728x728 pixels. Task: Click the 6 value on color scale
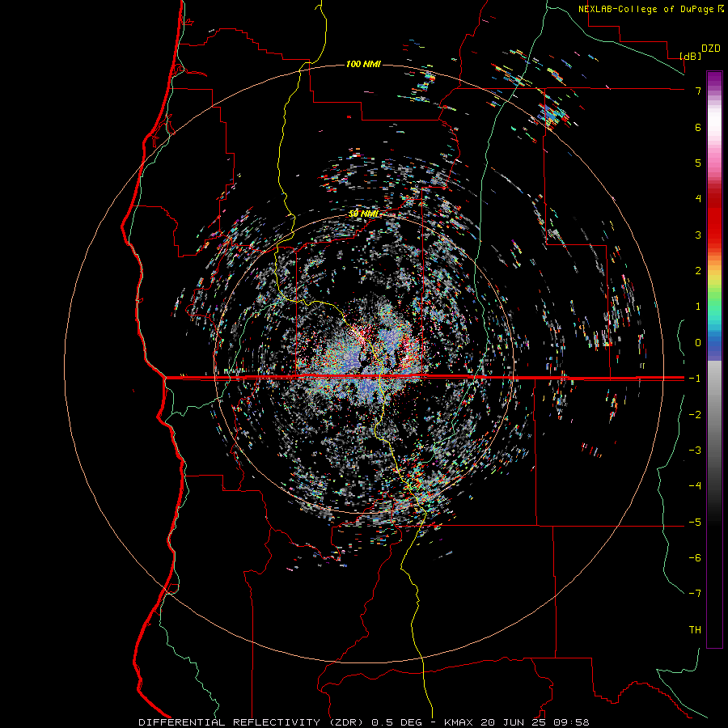[698, 127]
